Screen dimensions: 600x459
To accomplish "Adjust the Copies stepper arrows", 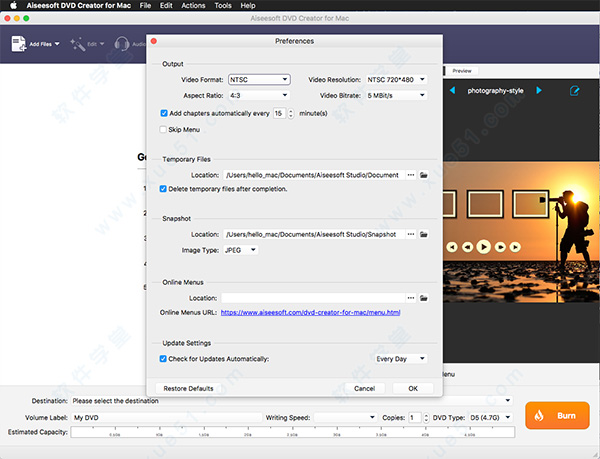I will [426, 417].
